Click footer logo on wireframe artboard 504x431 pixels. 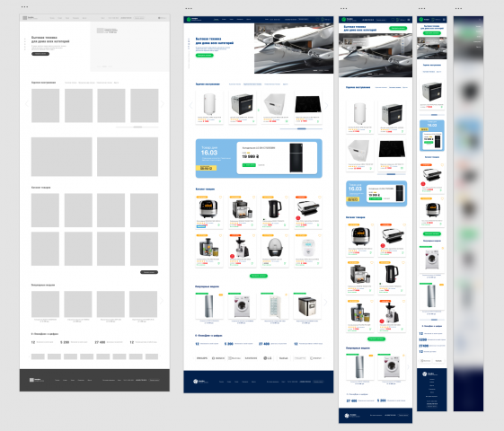tap(37, 380)
